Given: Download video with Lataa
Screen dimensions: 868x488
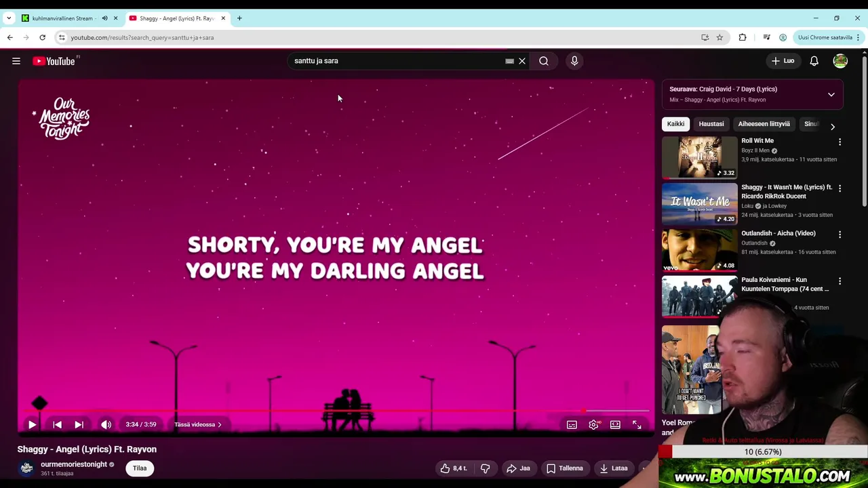Looking at the screenshot, I should point(612,468).
